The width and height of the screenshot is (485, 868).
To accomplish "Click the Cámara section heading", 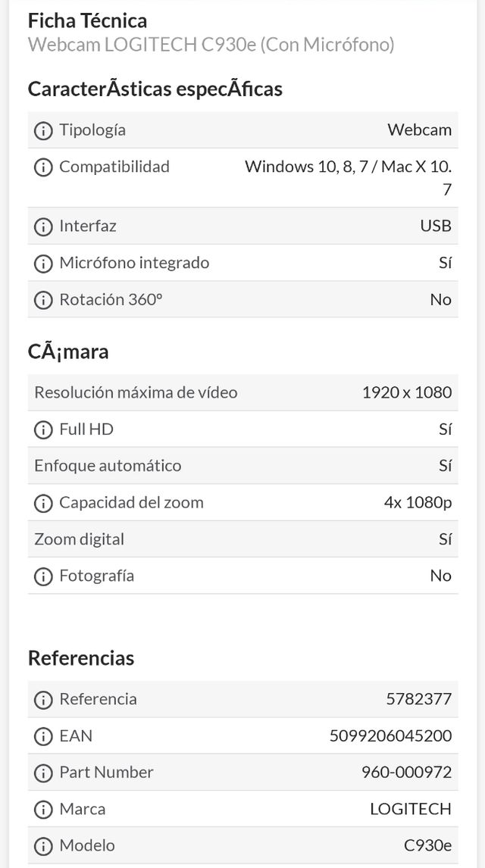I will pos(67,351).
